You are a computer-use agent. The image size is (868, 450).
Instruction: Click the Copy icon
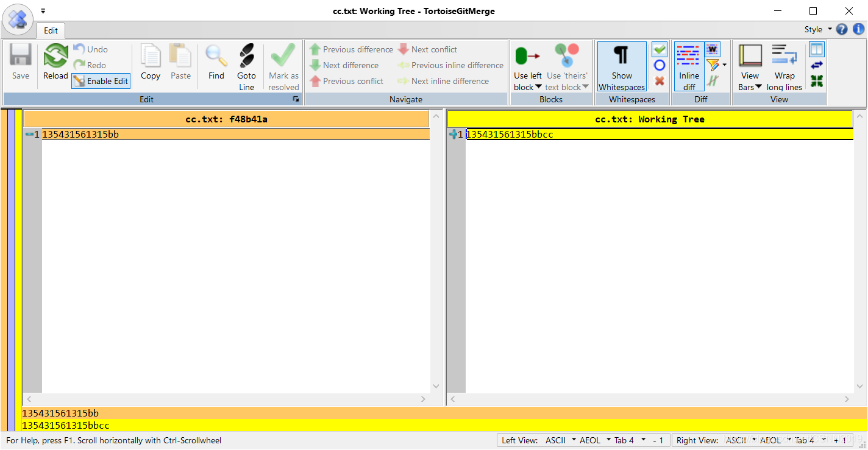pyautogui.click(x=151, y=56)
